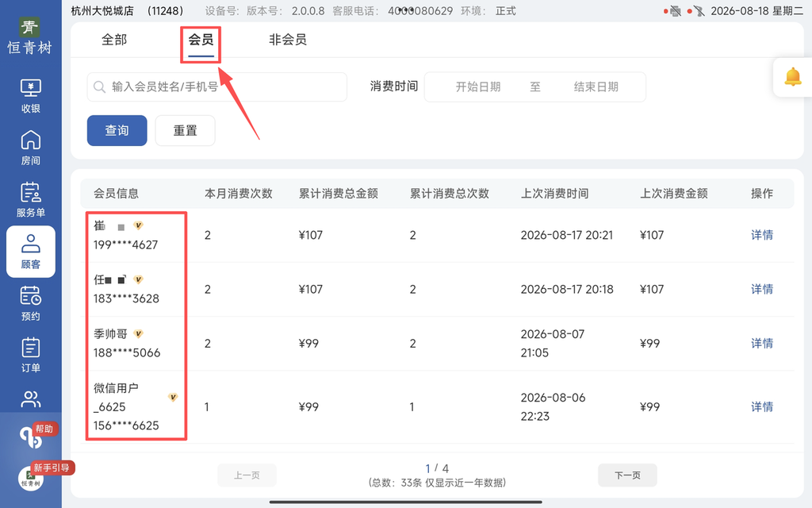Open the 服务单 service order icon
812x508 pixels.
pos(31,199)
